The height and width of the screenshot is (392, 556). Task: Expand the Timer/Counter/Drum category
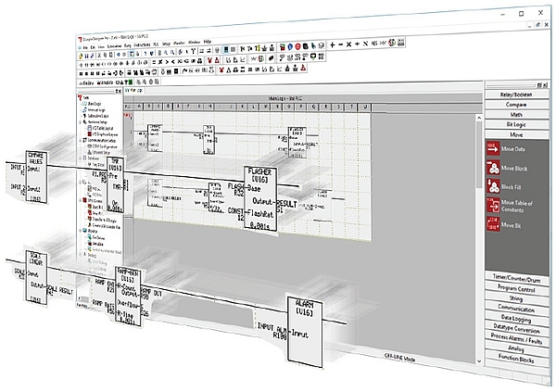[516, 275]
